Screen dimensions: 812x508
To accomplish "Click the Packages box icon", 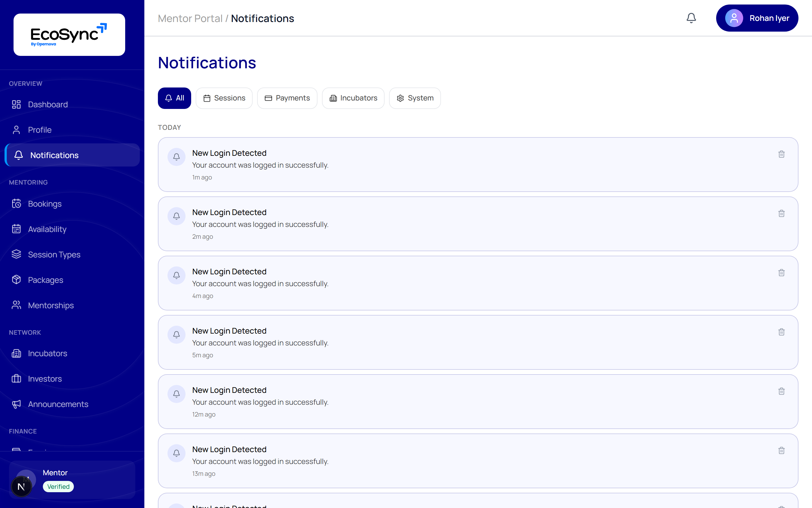I will (x=16, y=280).
